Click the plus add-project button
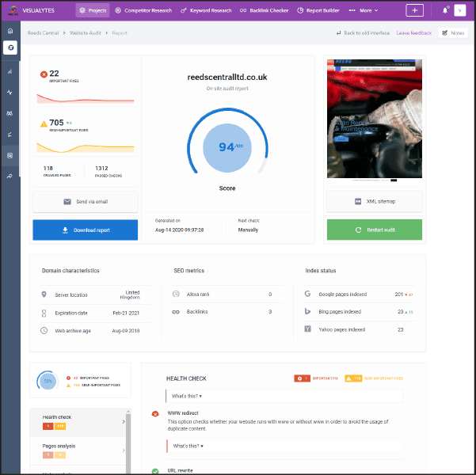The image size is (476, 475). coord(414,10)
